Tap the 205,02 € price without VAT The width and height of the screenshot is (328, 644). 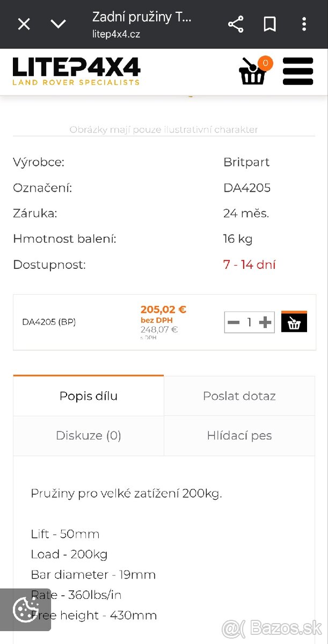(x=163, y=310)
